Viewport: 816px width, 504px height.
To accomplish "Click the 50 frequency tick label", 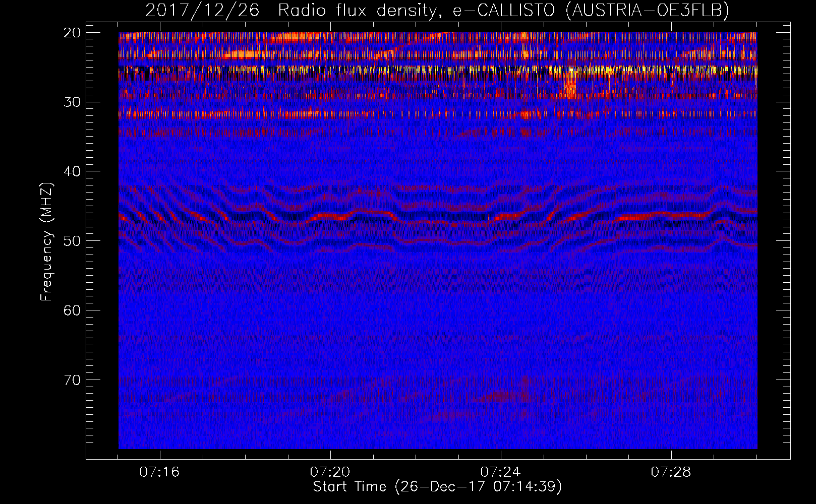I will [73, 241].
